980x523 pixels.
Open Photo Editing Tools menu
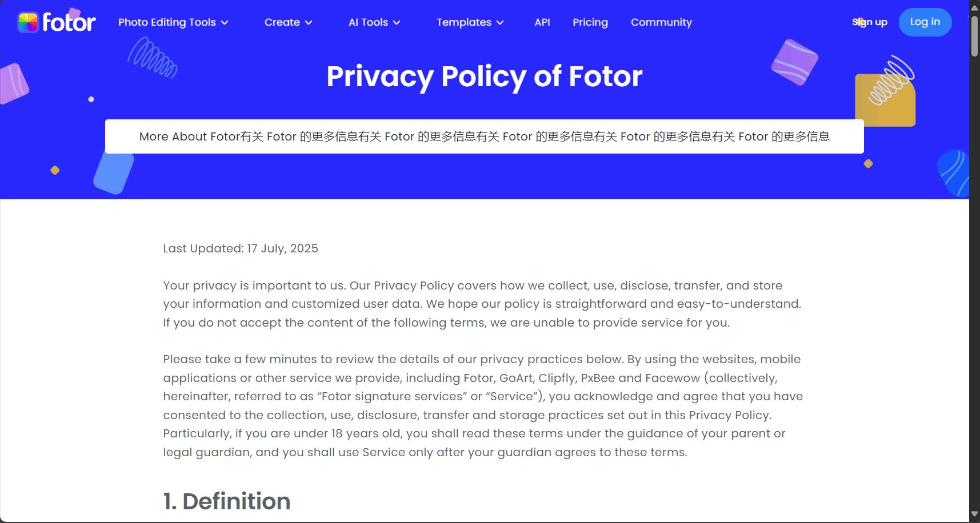(x=167, y=22)
